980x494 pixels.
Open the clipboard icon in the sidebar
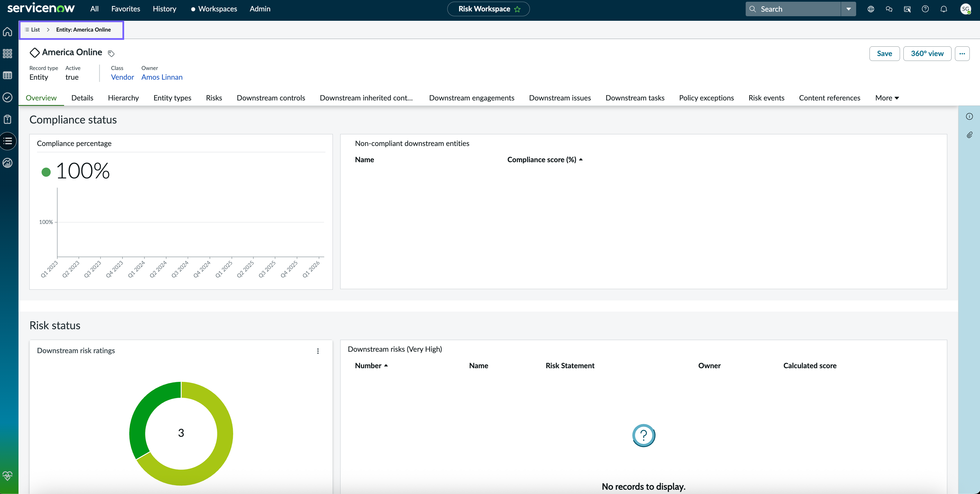pyautogui.click(x=8, y=120)
